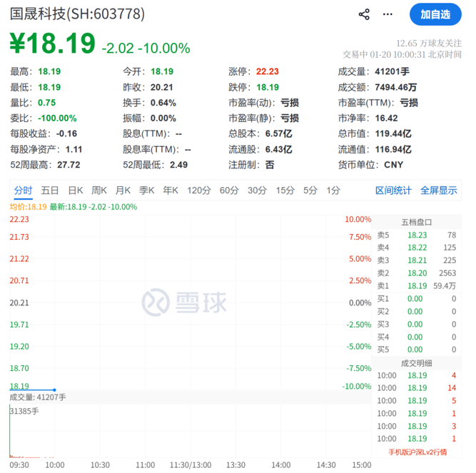
Task: Select the 120分 interval tab
Action: 199,190
